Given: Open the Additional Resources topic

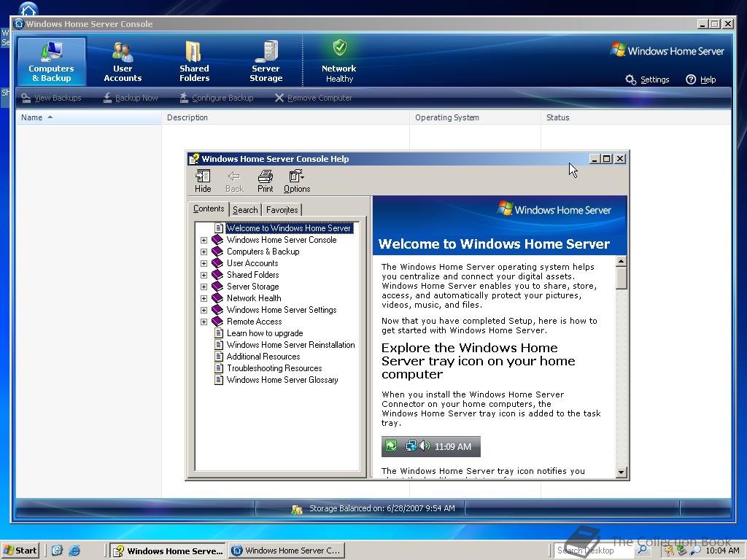Looking at the screenshot, I should [263, 357].
